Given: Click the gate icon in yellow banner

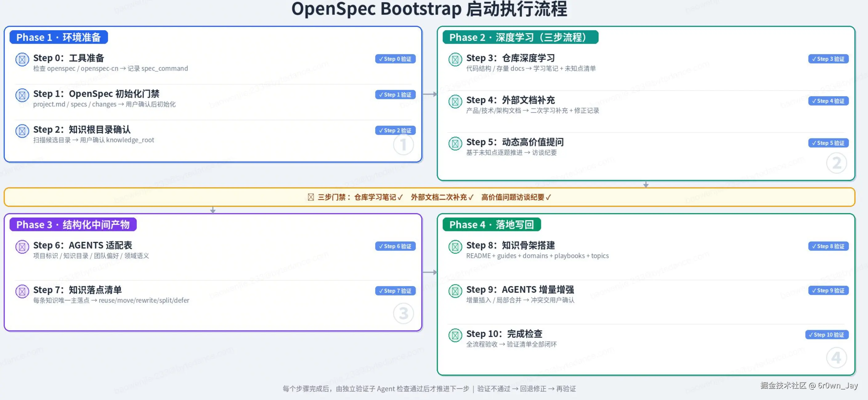Looking at the screenshot, I should (x=311, y=197).
